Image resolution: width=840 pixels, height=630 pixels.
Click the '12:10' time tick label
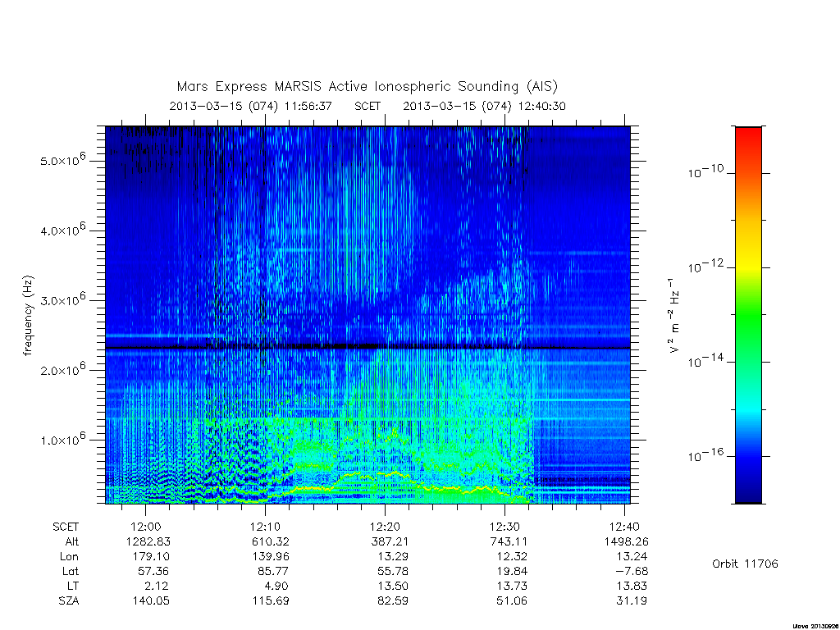(x=265, y=527)
